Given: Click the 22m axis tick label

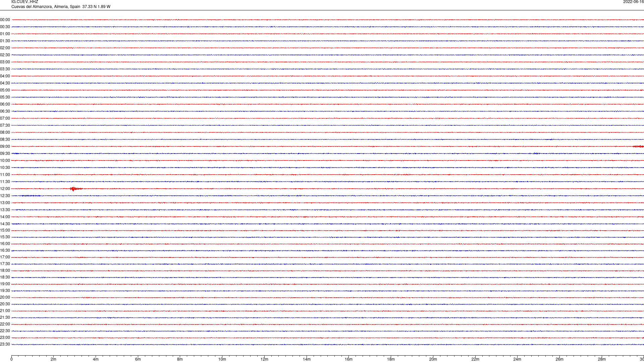Looking at the screenshot, I should pos(475,359).
